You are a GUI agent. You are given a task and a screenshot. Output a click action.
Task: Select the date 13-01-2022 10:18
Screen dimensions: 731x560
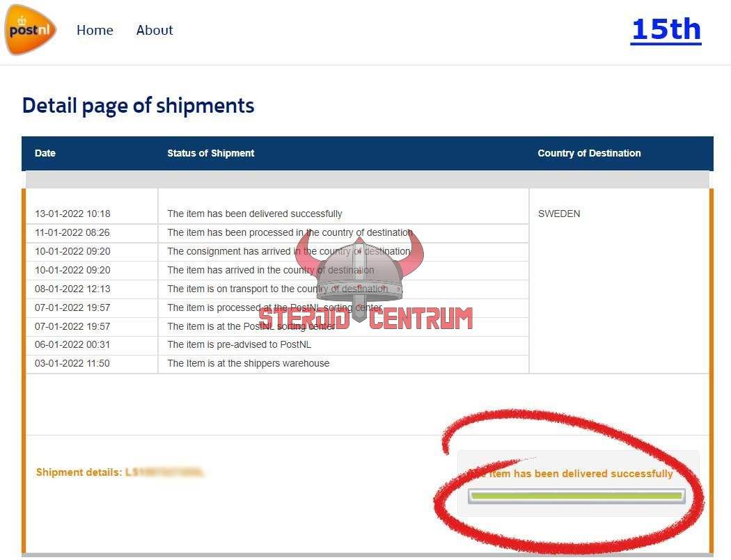(72, 214)
